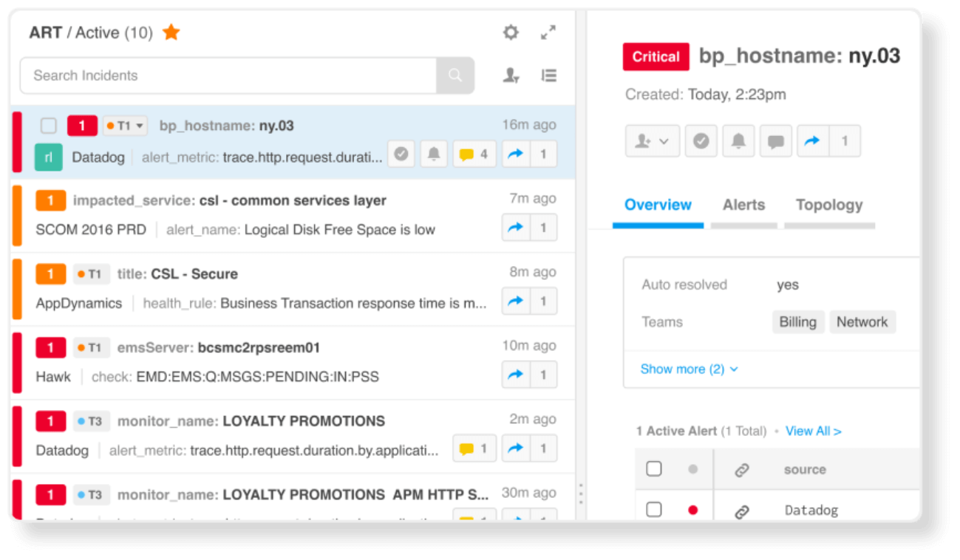
Task: Click View All alerts link
Action: [813, 431]
